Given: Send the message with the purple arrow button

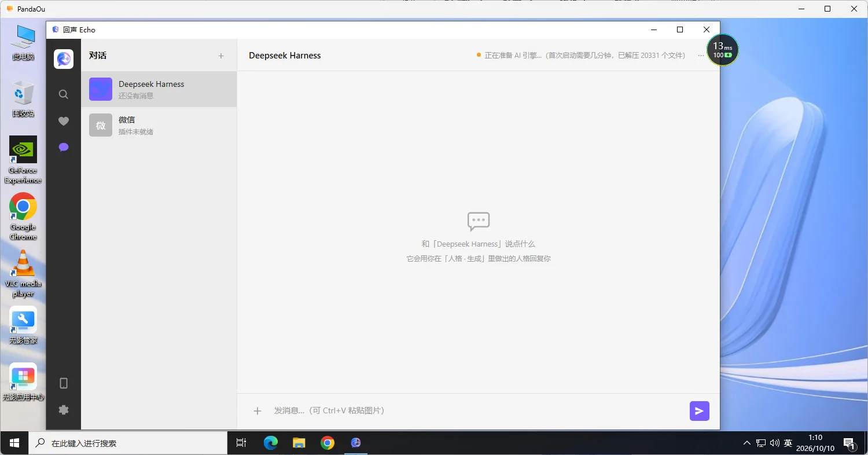Looking at the screenshot, I should point(700,411).
